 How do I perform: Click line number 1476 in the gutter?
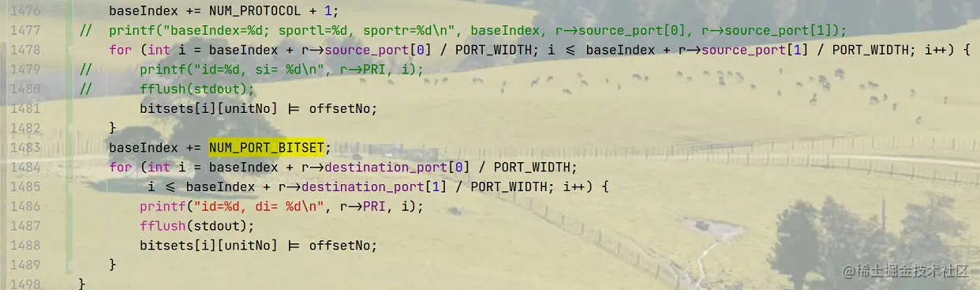27,11
